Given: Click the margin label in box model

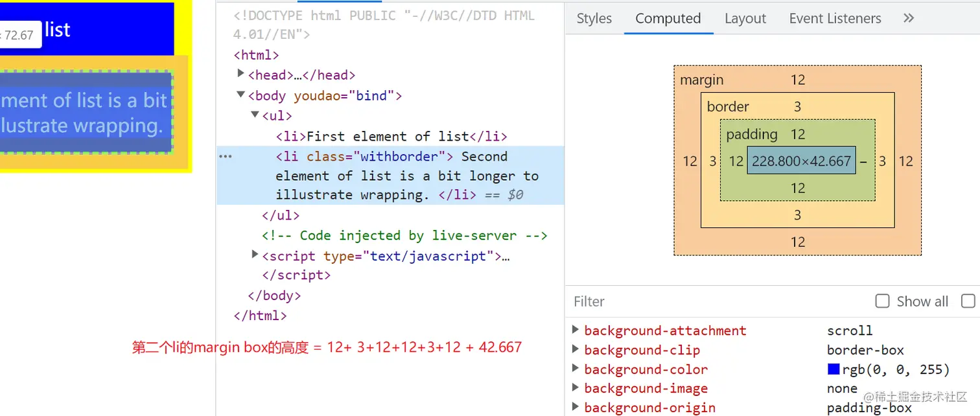Looking at the screenshot, I should pos(702,80).
